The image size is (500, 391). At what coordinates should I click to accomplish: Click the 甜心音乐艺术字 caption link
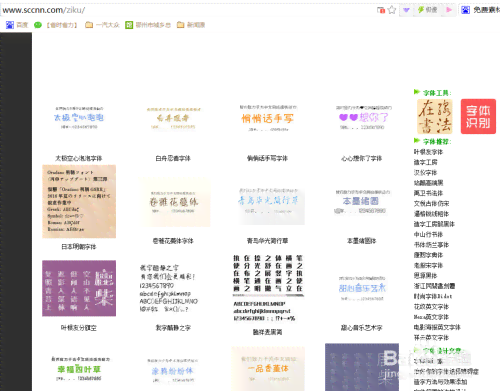(x=362, y=328)
